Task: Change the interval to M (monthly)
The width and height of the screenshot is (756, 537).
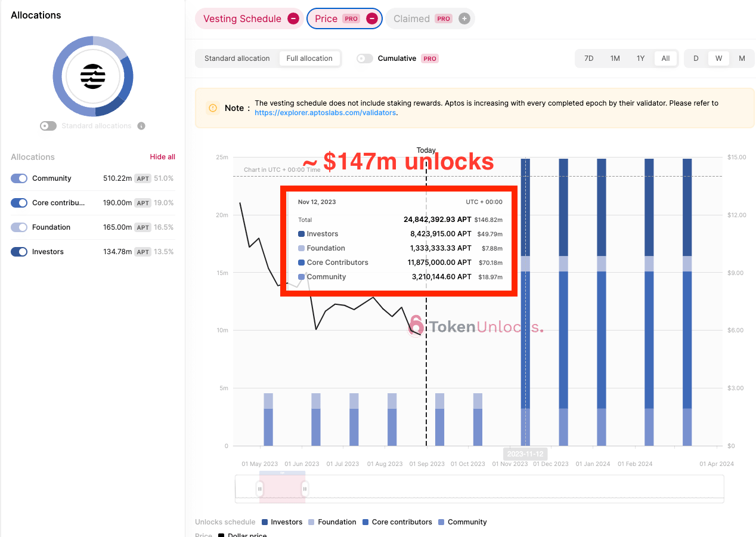Action: tap(742, 58)
